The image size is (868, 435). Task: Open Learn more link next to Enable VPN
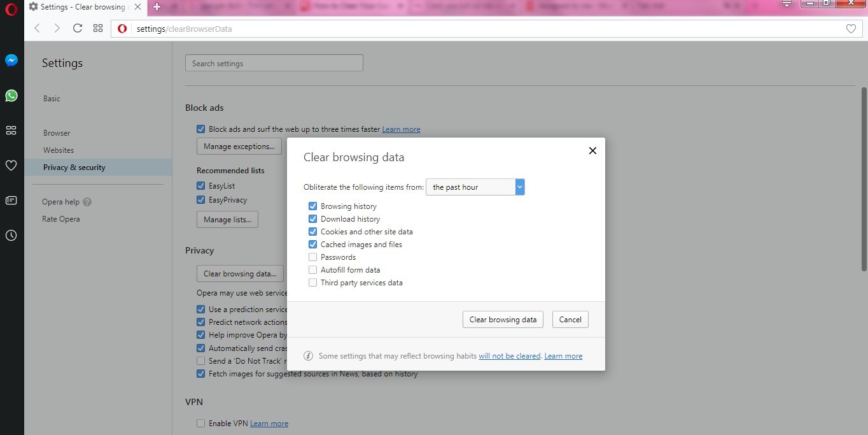tap(269, 424)
